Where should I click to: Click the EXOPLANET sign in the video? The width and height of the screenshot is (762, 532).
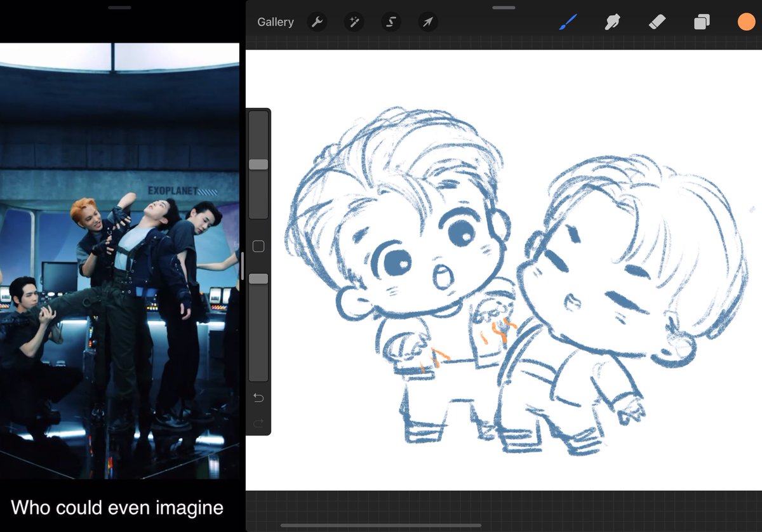[x=173, y=190]
